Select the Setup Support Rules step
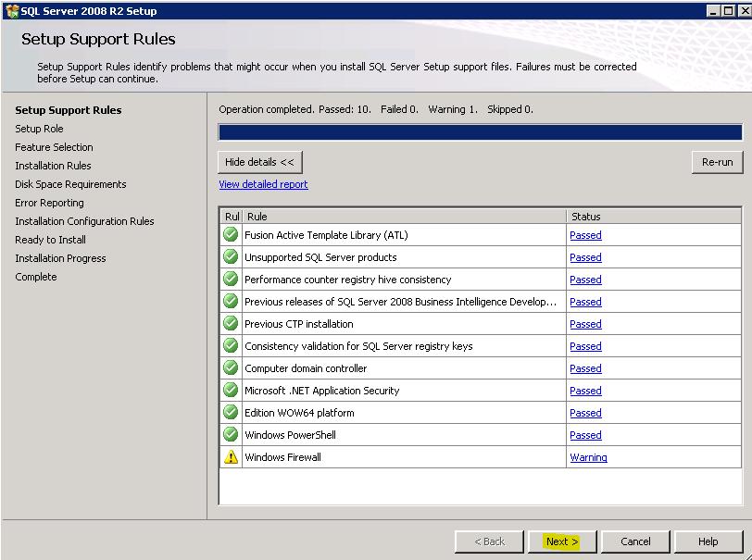 (x=69, y=110)
